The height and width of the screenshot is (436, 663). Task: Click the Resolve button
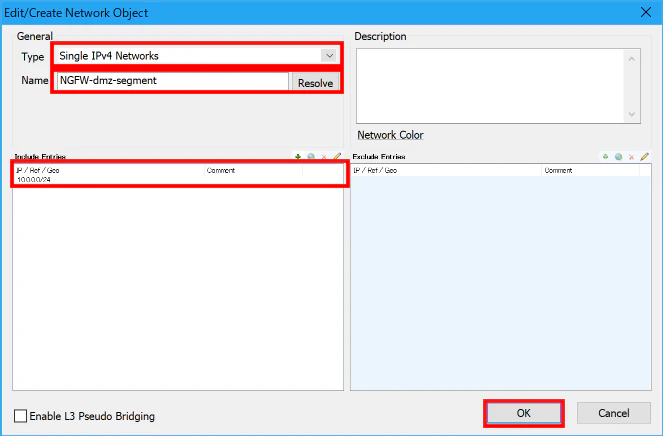coord(315,82)
